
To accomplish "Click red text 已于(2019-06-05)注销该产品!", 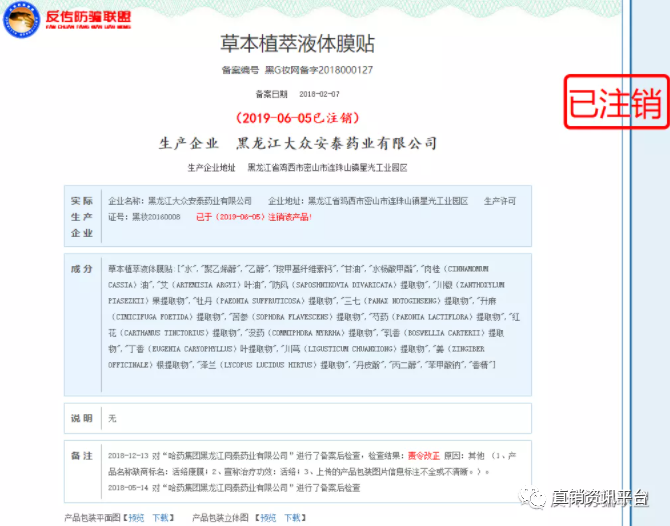I will (254, 217).
